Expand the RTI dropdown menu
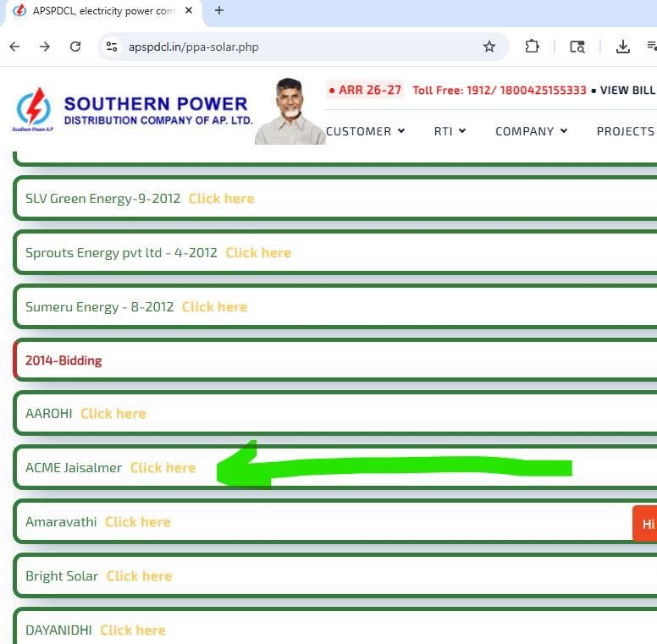The height and width of the screenshot is (644, 657). click(x=450, y=131)
